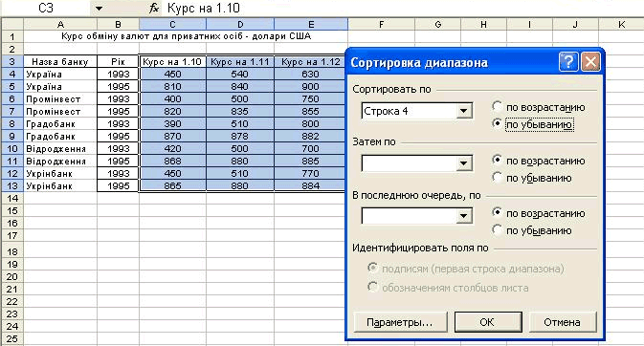Click year cell 1995 in row 11
644x346 pixels.
click(118, 161)
